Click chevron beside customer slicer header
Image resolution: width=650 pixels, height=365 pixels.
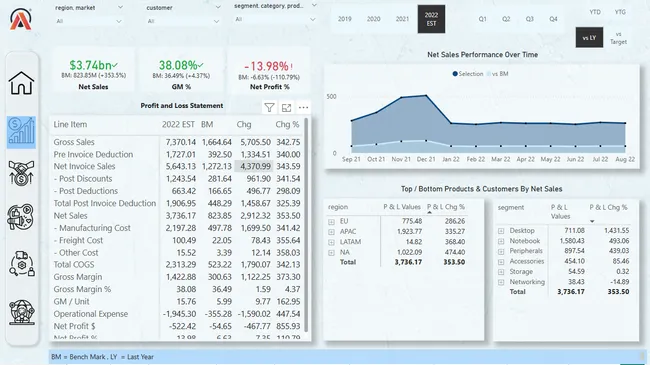218,7
